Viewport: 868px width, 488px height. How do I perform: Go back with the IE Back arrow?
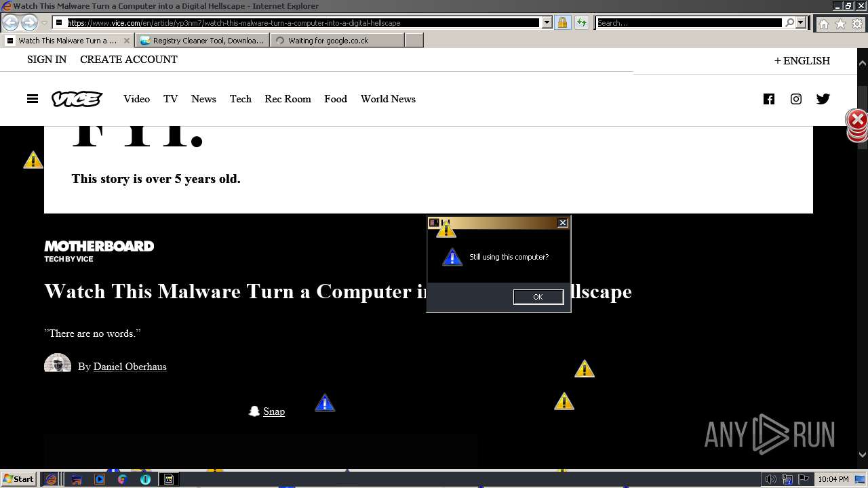pos(10,23)
